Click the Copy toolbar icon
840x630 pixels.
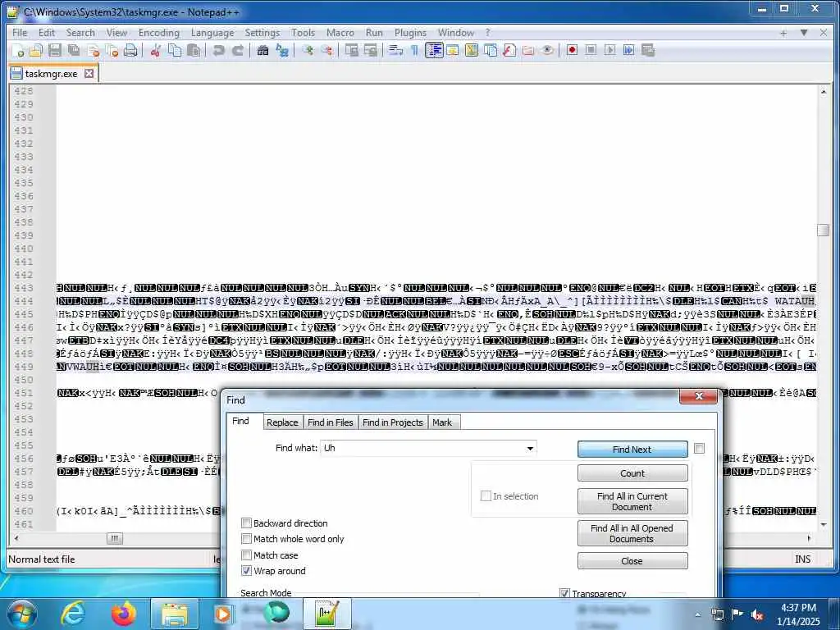point(175,50)
